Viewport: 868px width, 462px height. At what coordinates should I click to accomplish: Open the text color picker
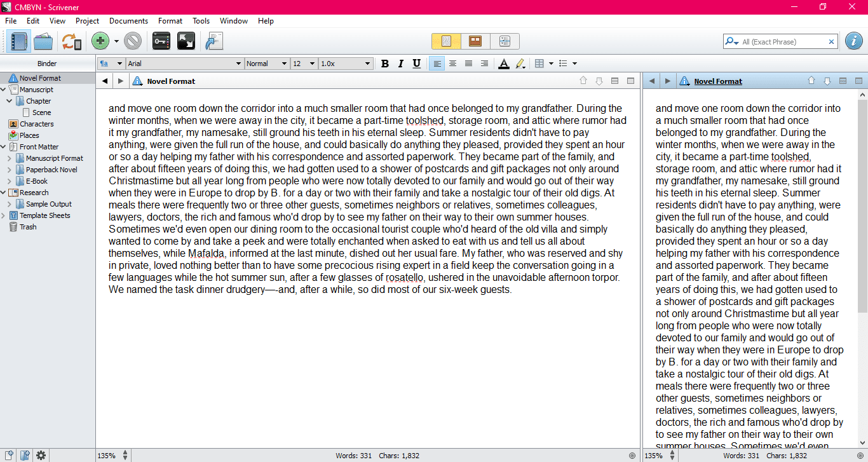coord(503,64)
